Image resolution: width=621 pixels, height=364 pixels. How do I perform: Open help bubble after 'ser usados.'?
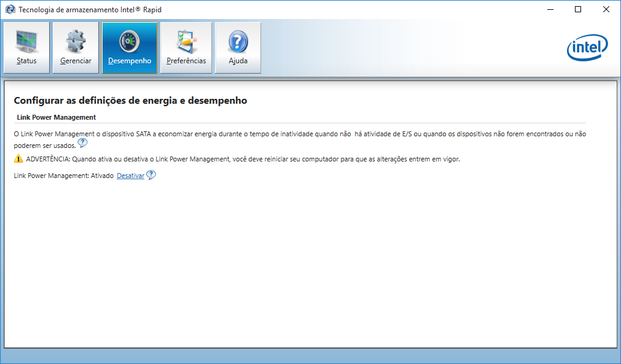tap(82, 143)
